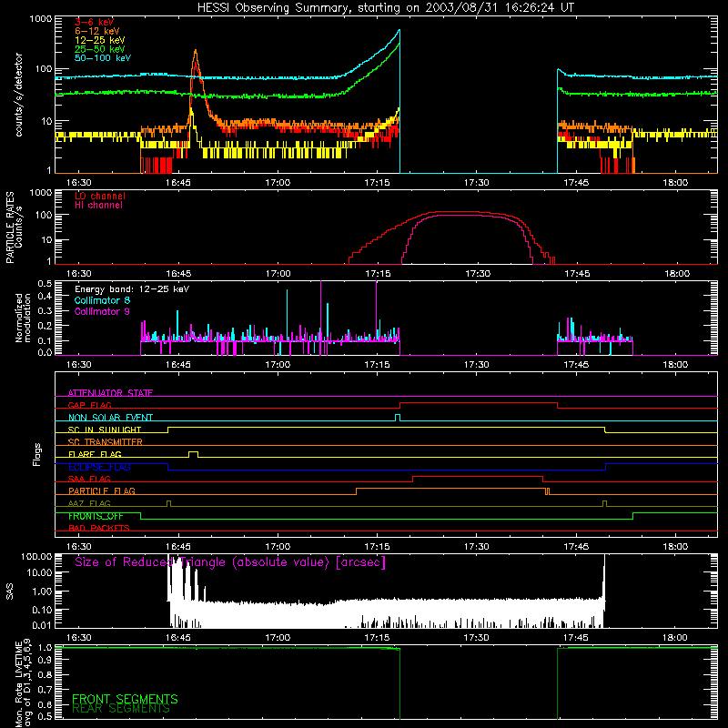Click the FLARE FLAG label

(x=95, y=454)
